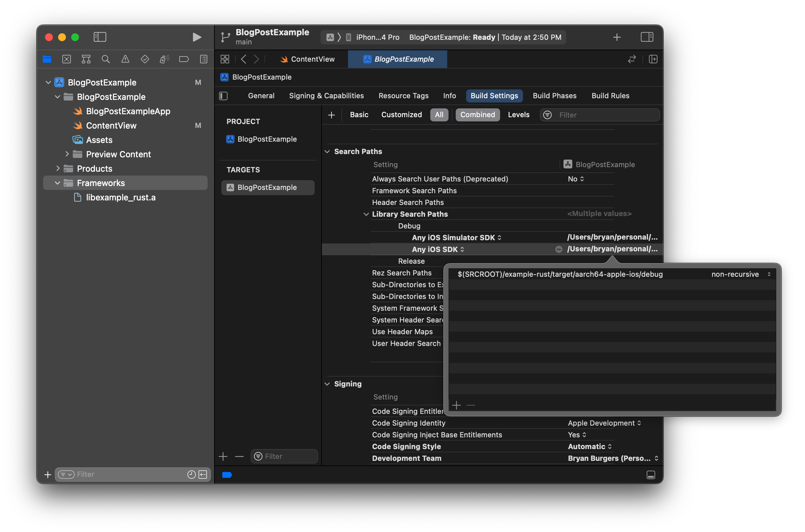Switch to Signing & Capabilities tab

click(326, 96)
